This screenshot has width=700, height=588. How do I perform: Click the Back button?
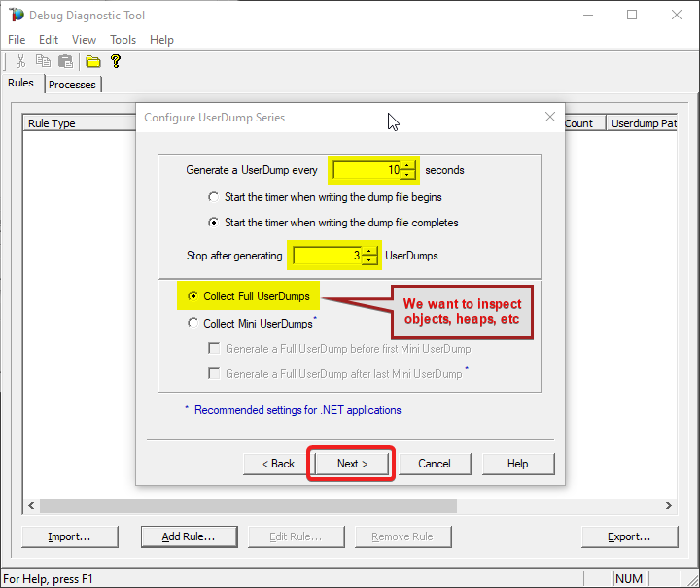[278, 464]
